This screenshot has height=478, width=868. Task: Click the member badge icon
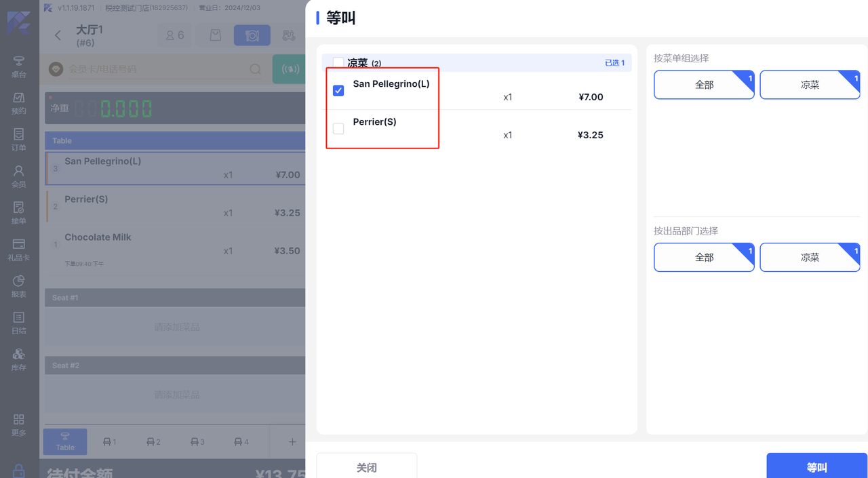[57, 69]
